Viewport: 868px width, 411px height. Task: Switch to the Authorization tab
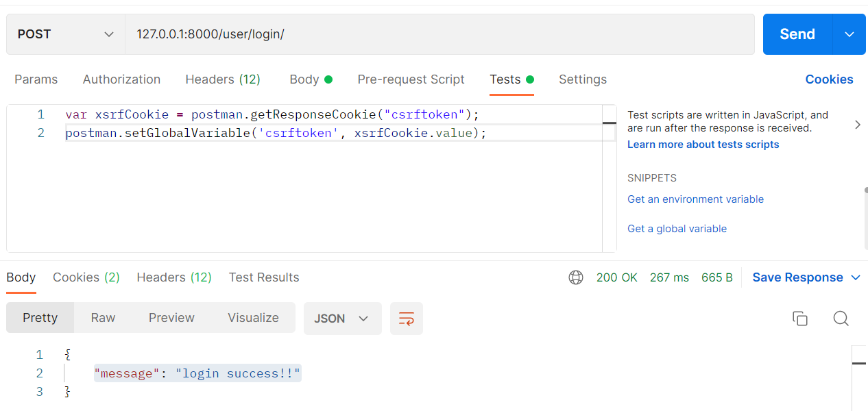point(121,79)
